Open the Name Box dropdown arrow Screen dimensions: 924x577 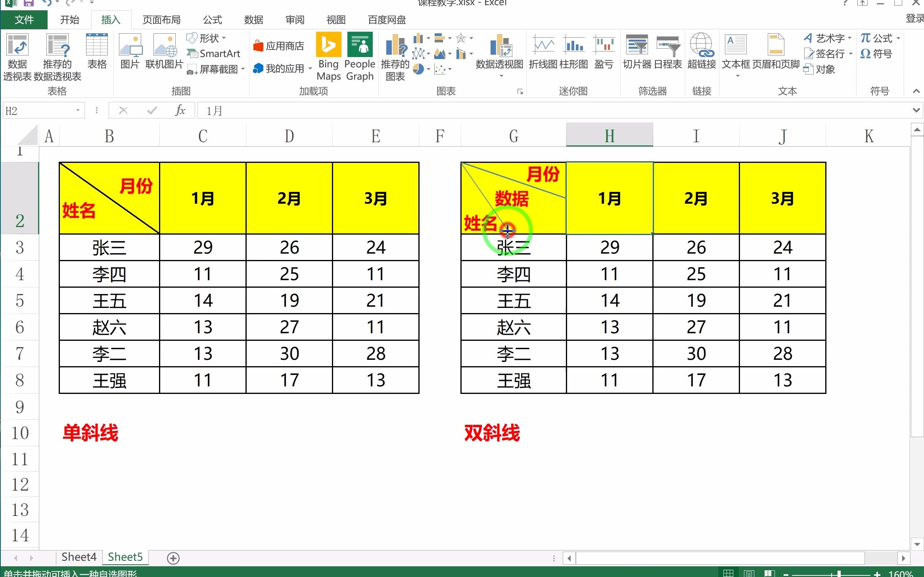click(78, 111)
